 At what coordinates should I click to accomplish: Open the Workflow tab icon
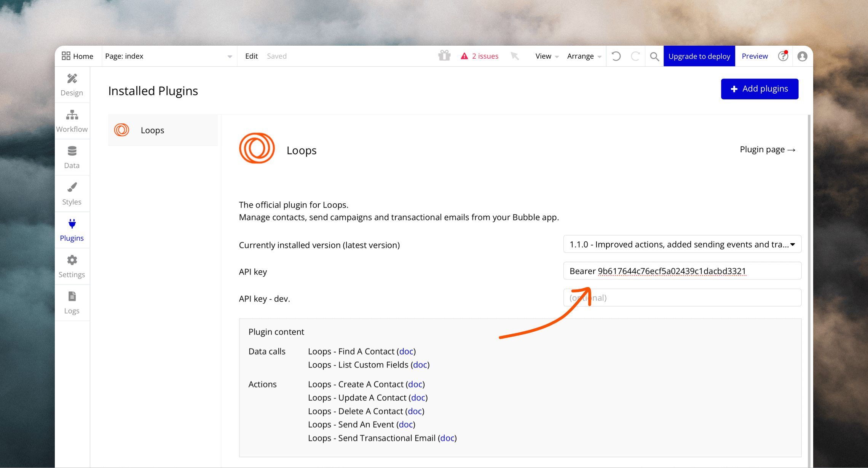tap(72, 115)
